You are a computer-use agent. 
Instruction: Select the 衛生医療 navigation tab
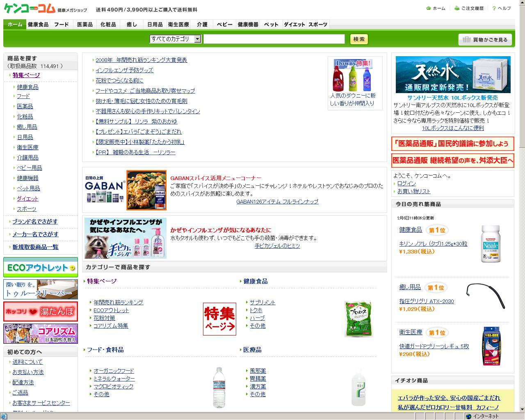[x=178, y=25]
